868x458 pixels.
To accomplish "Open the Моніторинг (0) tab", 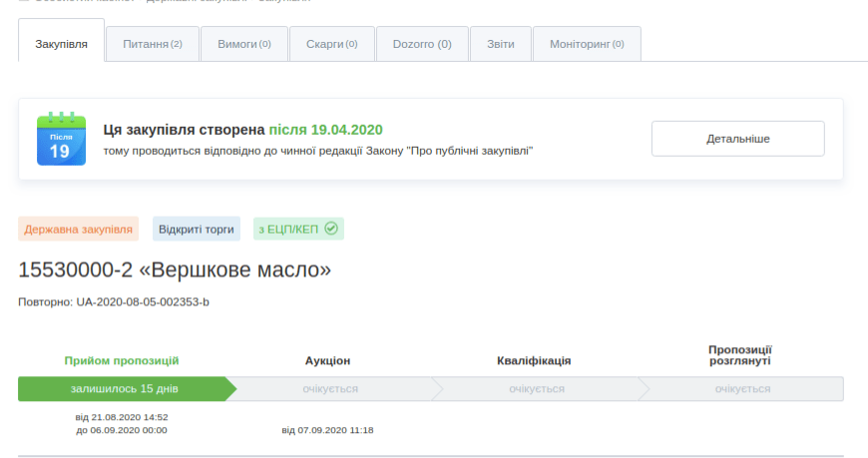I will coord(587,44).
